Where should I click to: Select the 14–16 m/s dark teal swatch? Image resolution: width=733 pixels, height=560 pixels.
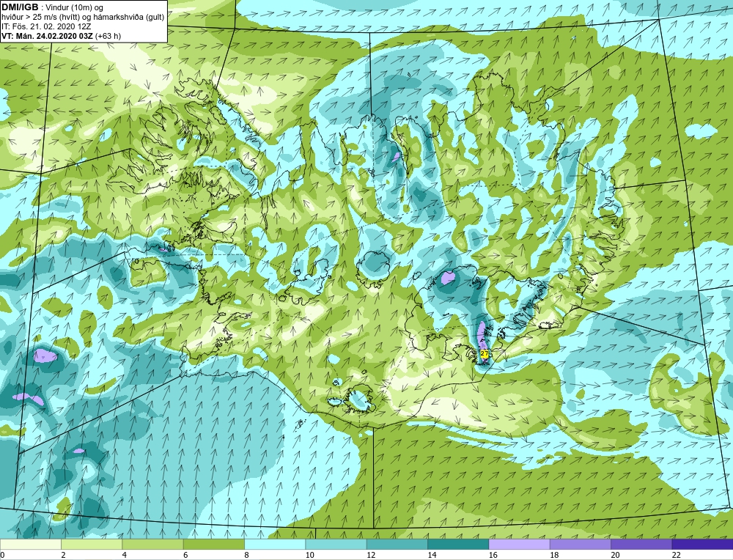tap(458, 544)
